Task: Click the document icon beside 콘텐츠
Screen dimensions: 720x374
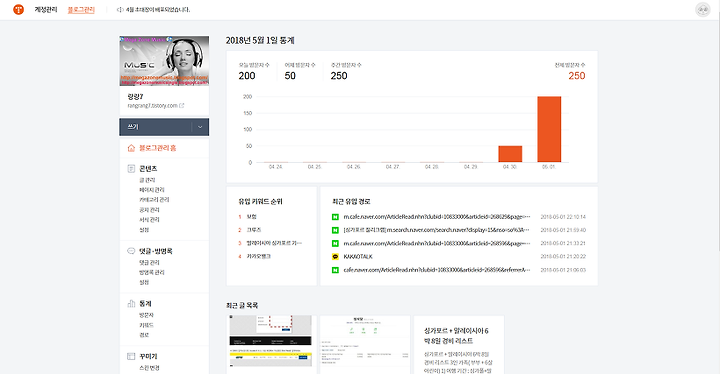Action: click(x=131, y=169)
